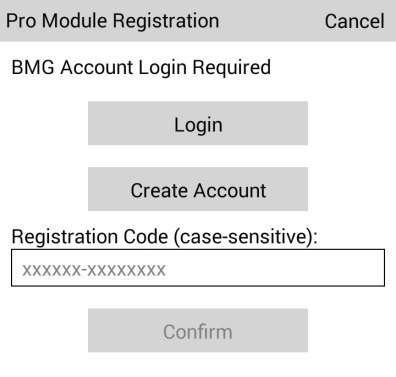The image size is (396, 377).
Task: Select the Pro Module Registration title text
Action: point(113,21)
